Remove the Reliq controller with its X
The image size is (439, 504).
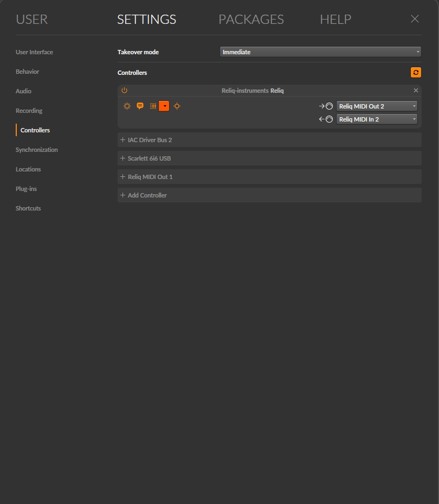tap(416, 90)
